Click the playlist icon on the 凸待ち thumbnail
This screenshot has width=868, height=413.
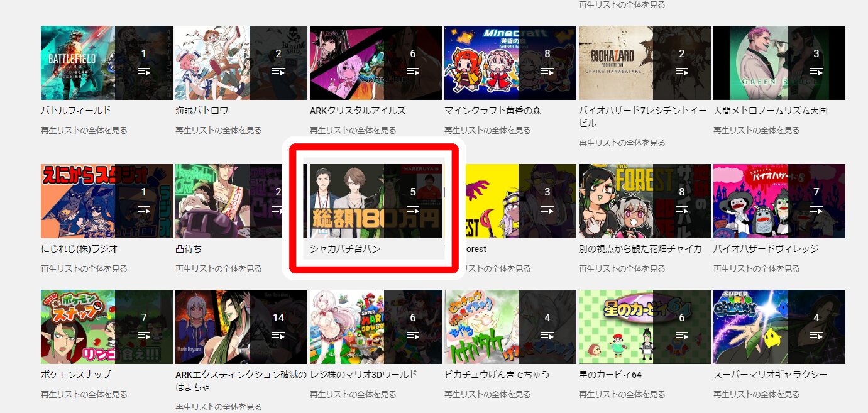coord(278,210)
